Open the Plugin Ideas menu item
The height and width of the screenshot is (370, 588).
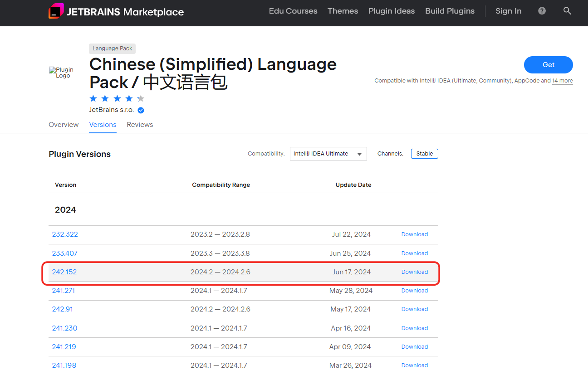[x=392, y=11]
